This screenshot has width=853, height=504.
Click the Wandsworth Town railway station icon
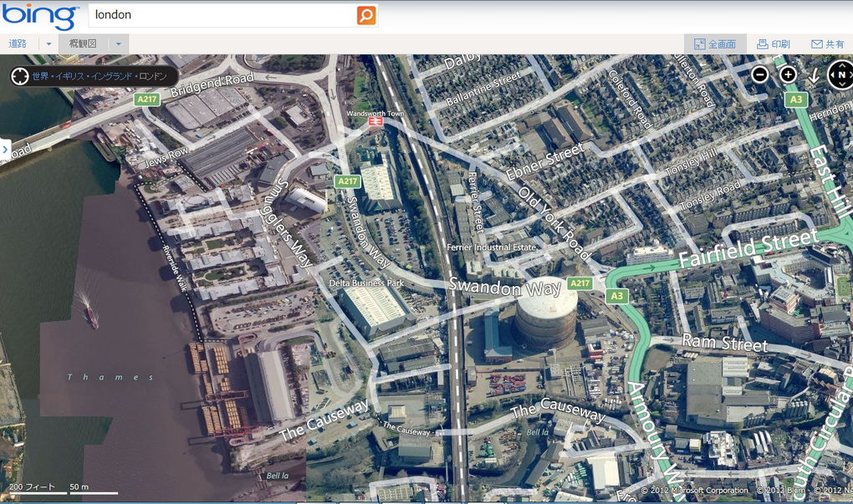pos(376,120)
